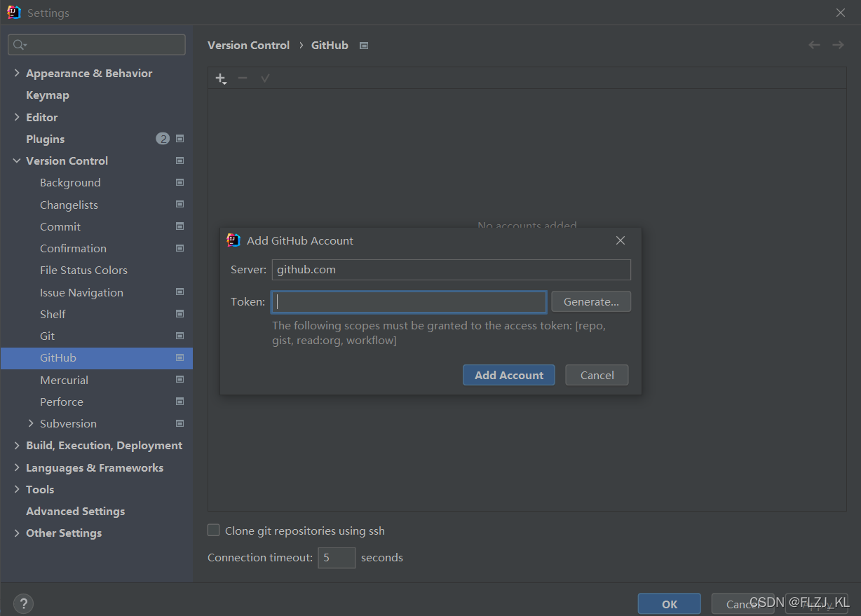This screenshot has height=616, width=861.
Task: Click project icon on Perforce row
Action: tap(180, 402)
